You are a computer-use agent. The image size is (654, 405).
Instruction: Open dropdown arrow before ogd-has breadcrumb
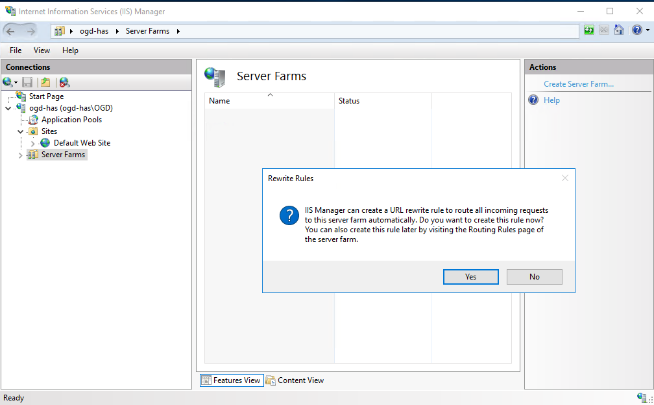pos(71,31)
